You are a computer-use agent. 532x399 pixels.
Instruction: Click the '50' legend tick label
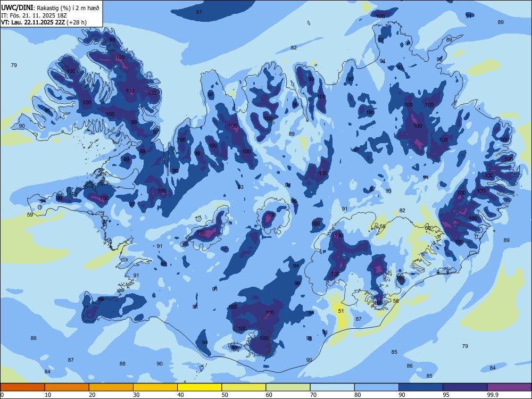(225, 395)
